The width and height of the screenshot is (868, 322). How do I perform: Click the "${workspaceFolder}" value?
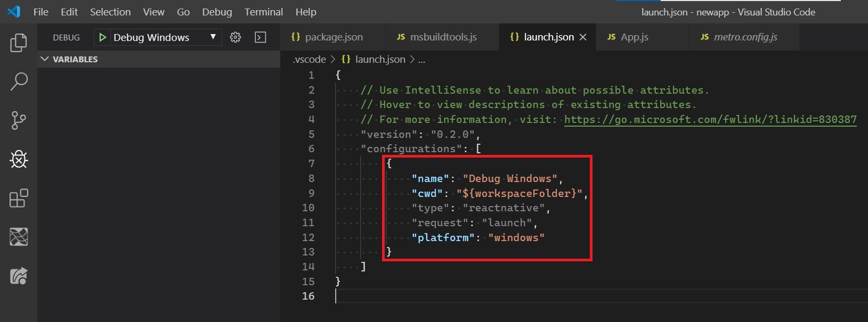[x=520, y=193]
